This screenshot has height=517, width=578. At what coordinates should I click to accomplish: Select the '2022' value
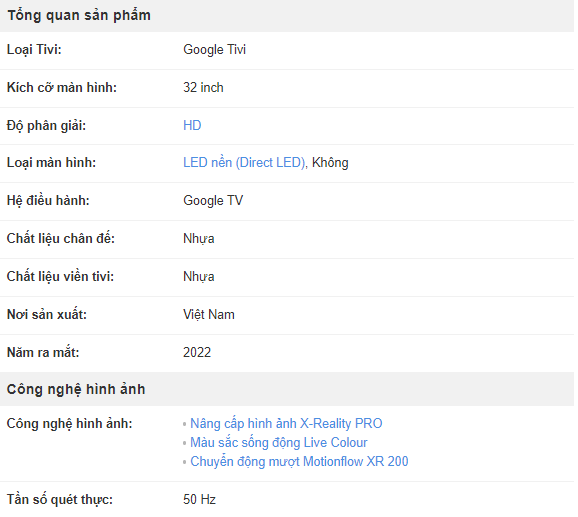coord(197,352)
